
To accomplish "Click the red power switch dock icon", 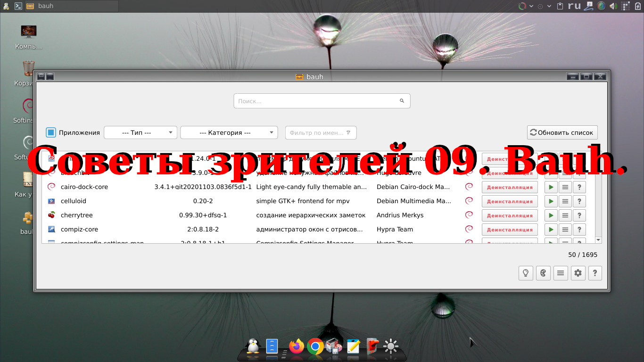I will point(372,346).
